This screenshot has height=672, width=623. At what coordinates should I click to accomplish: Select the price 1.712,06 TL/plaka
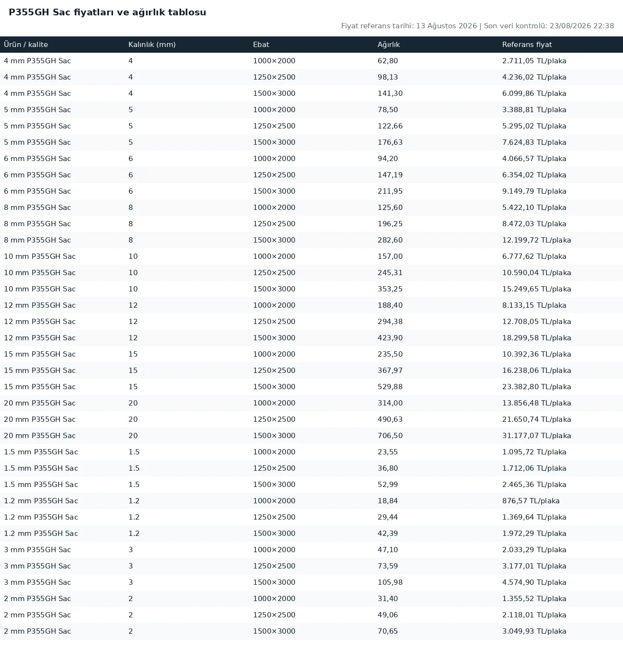pyautogui.click(x=534, y=468)
